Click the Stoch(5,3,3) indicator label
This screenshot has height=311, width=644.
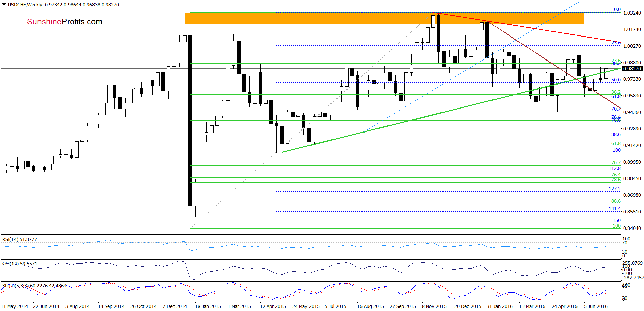(x=34, y=286)
